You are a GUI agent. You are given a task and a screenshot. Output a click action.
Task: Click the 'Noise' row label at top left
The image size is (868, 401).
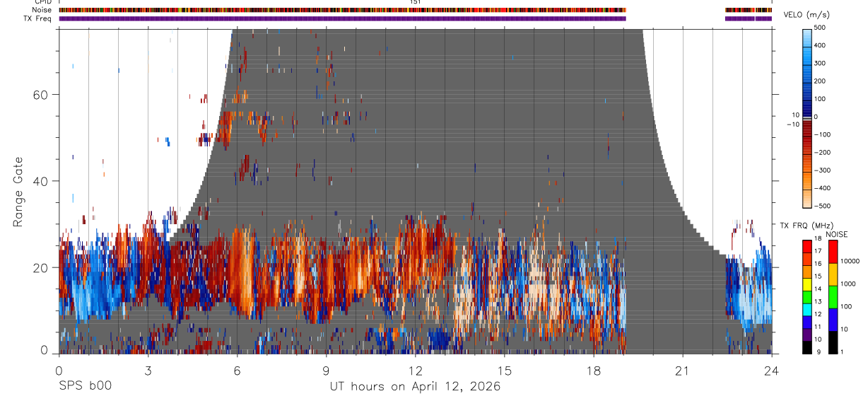tap(41, 10)
